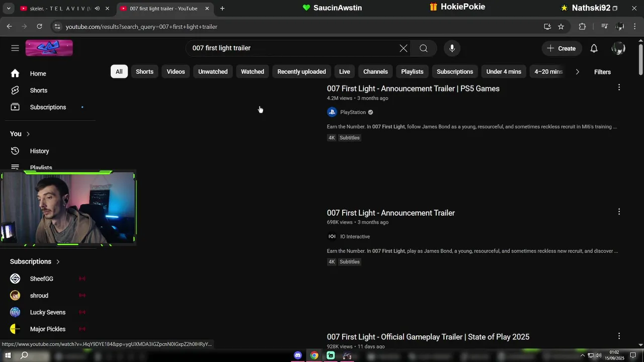Open Discord from the taskbar
The height and width of the screenshot is (362, 644).
tap(298, 355)
